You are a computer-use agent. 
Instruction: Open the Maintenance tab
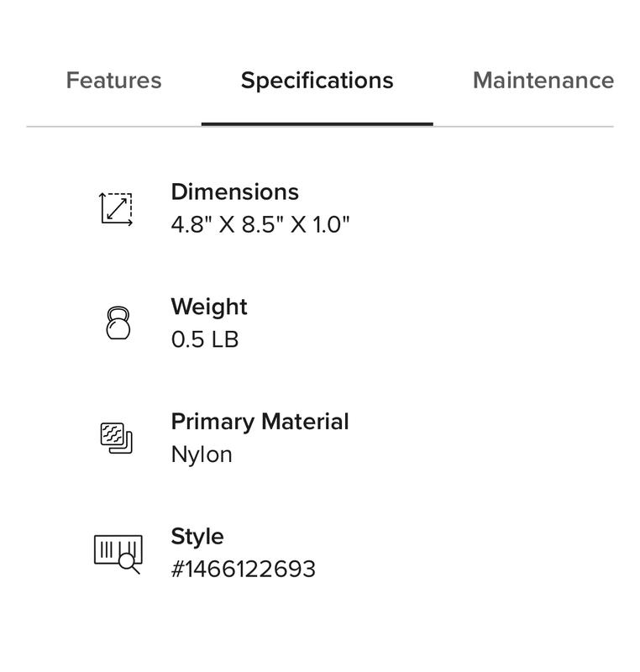coord(543,81)
